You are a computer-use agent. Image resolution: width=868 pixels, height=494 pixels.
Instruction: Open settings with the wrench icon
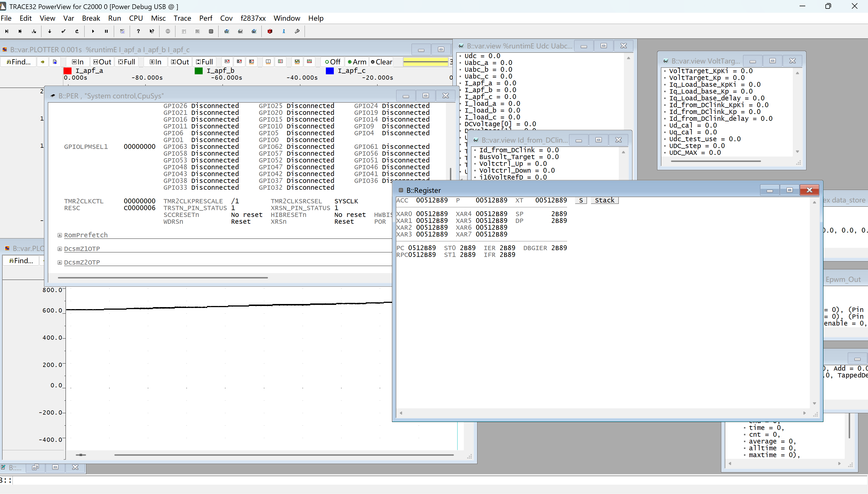(x=297, y=31)
